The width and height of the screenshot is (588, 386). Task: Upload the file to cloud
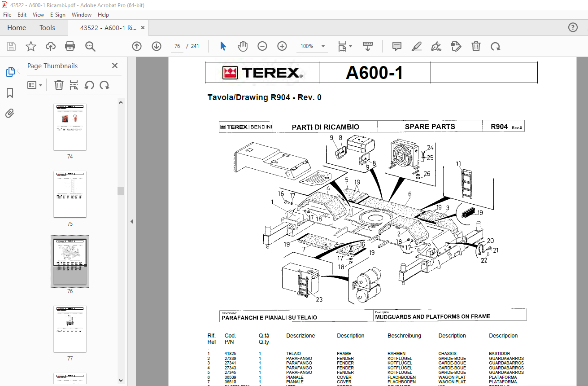[x=51, y=46]
